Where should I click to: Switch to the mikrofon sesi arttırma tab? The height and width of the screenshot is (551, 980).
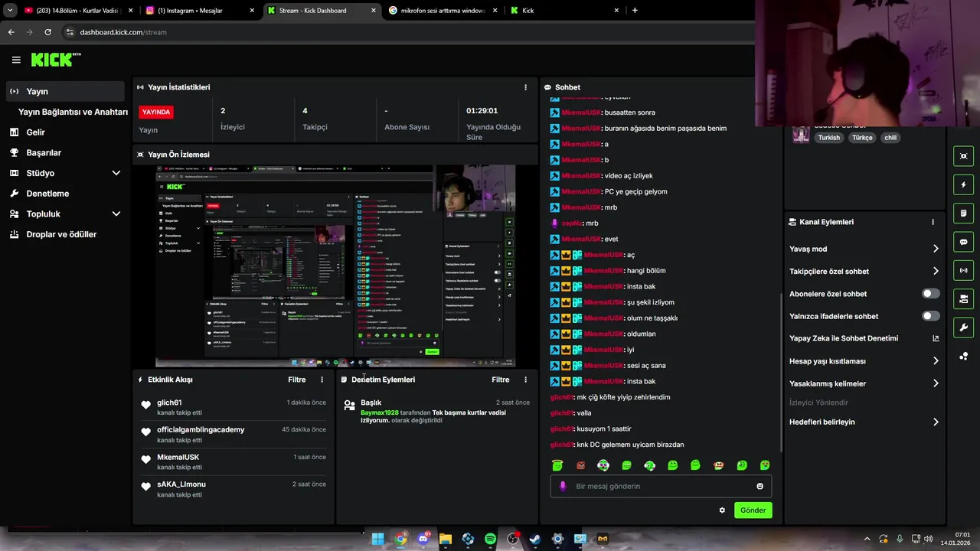click(443, 11)
